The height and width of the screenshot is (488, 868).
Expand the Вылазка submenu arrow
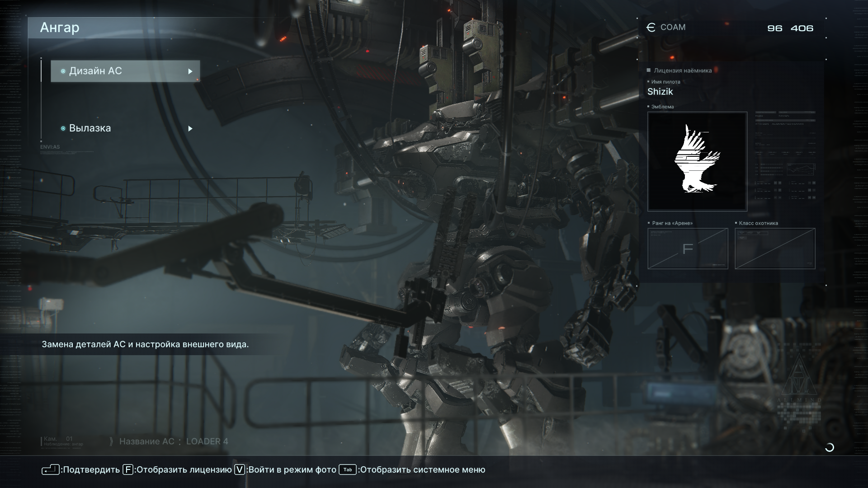190,129
